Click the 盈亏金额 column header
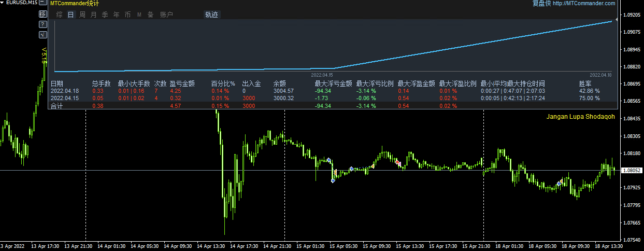The height and width of the screenshot is (251, 644). coord(182,83)
